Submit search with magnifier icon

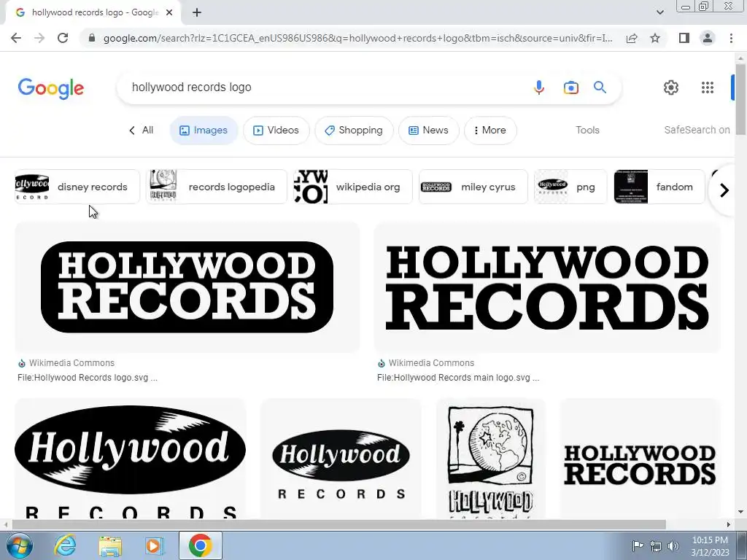600,87
